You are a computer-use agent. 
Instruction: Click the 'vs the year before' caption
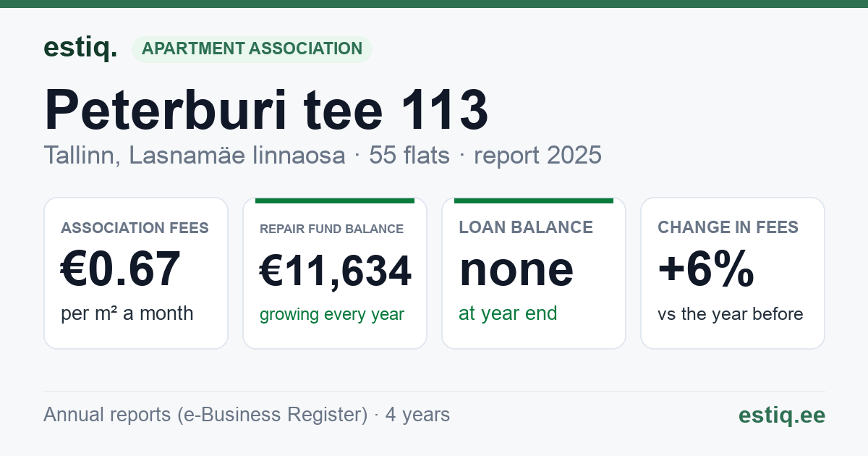(x=731, y=314)
